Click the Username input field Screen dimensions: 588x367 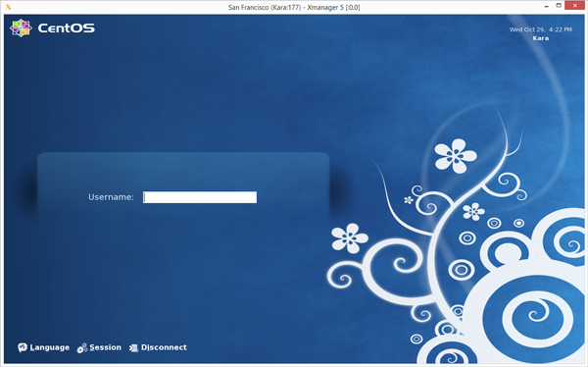(x=200, y=197)
